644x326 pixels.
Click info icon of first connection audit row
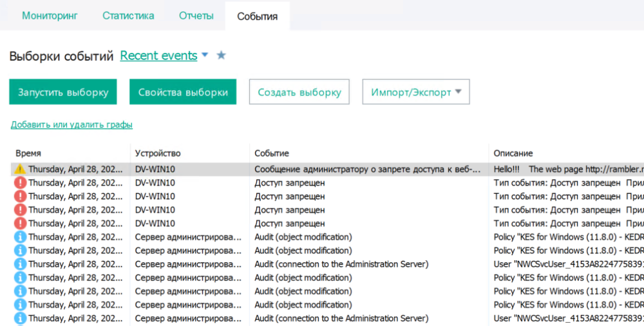20,264
